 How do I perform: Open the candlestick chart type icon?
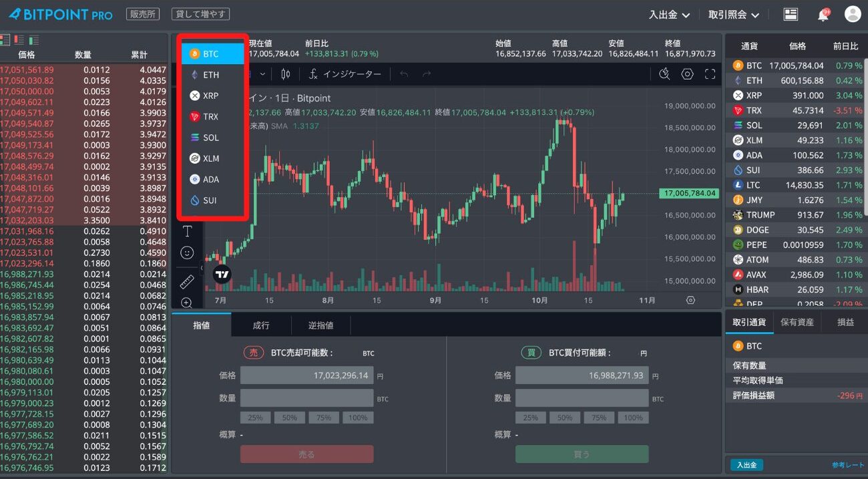click(x=286, y=74)
